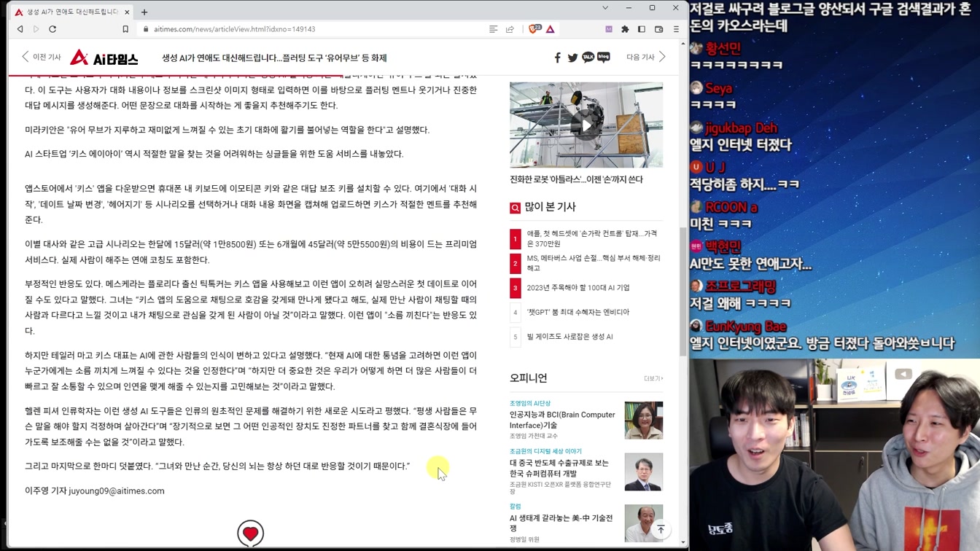
Task: Click the 조영임의 AI단상 column label
Action: 530,403
